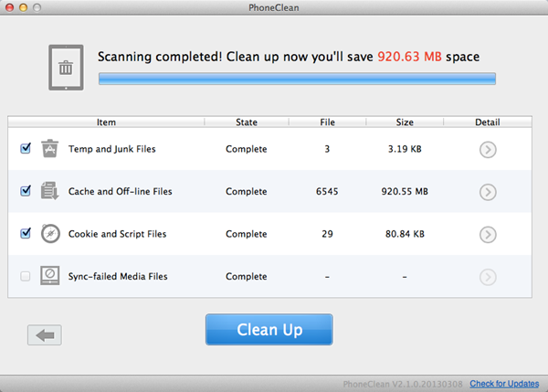Select the Temp and Junk Files label
548x392 pixels.
111,149
